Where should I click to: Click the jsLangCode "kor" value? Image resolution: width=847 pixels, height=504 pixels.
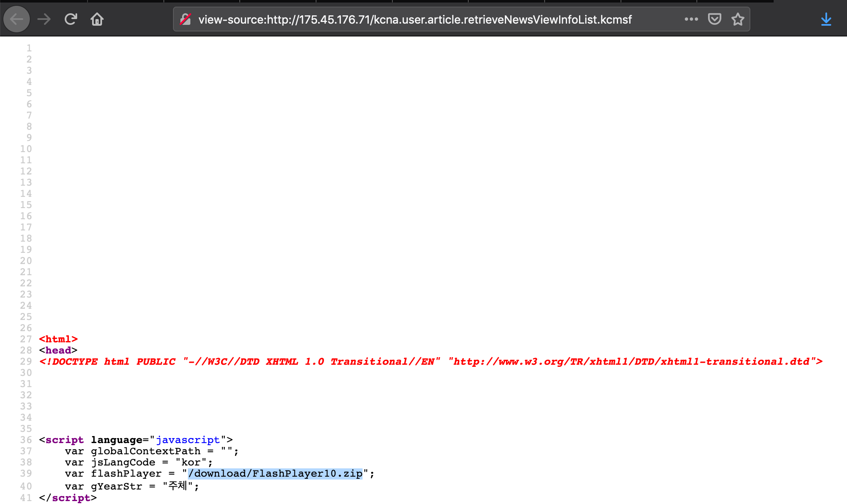tap(191, 463)
